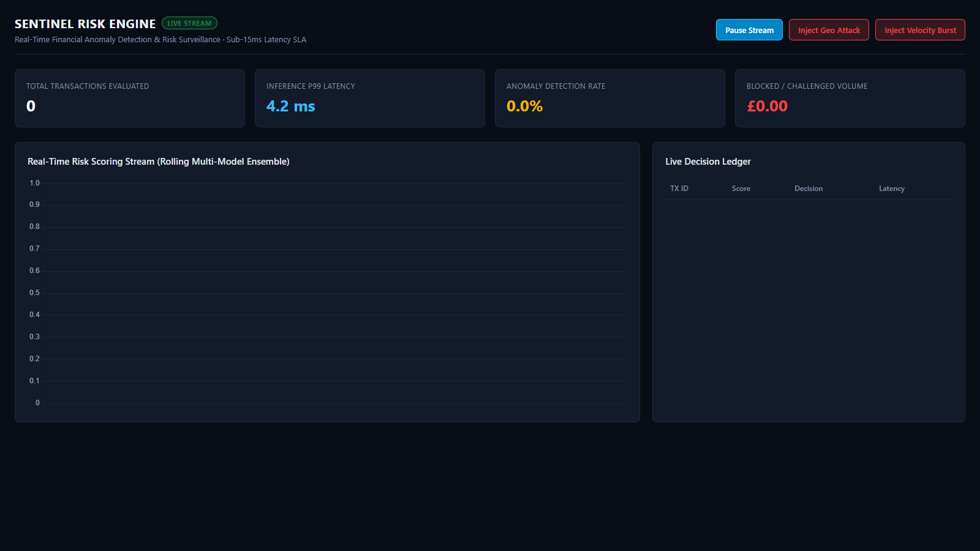
Task: Click the £0.00 blocked volume value
Action: [x=767, y=106]
